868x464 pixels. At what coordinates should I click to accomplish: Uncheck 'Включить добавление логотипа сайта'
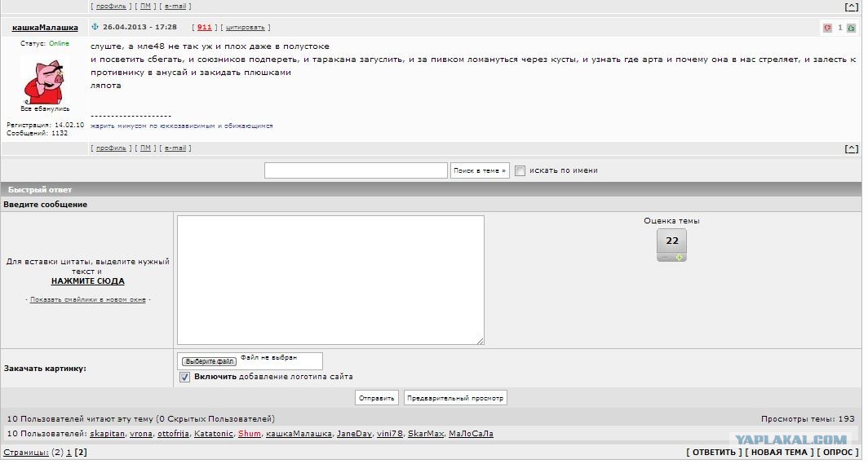pyautogui.click(x=186, y=379)
